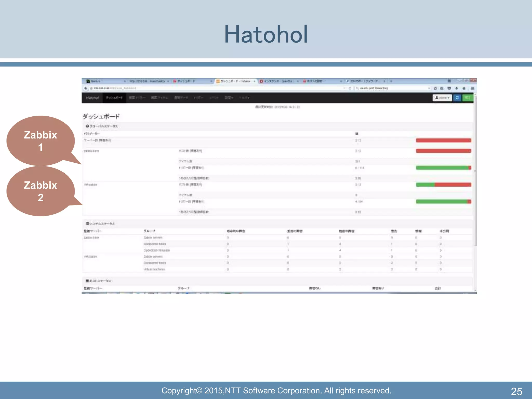Click the グローバルステータス panel header
The image size is (532, 399).
point(277,126)
